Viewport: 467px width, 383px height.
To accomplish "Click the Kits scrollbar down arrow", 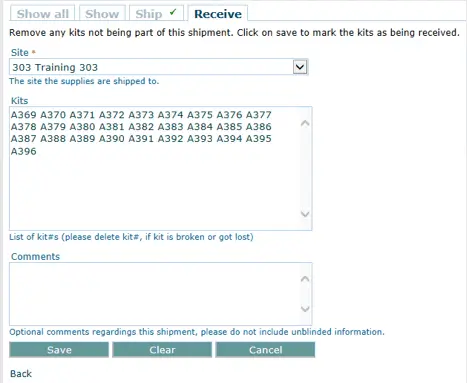I will tap(305, 214).
